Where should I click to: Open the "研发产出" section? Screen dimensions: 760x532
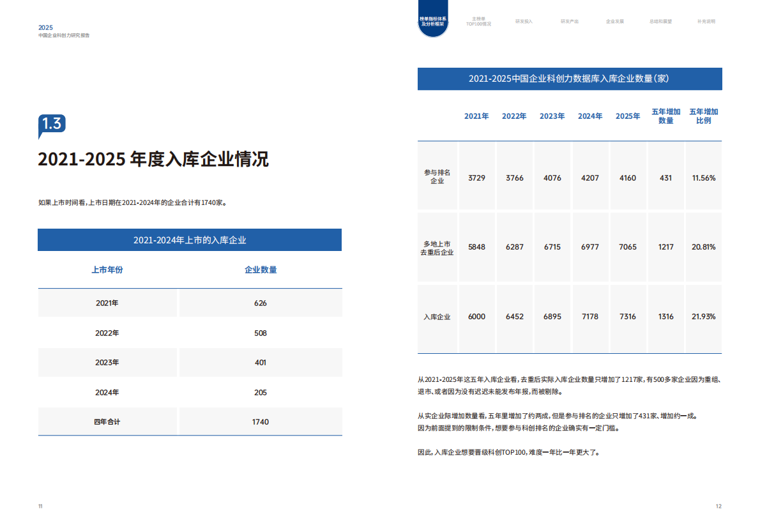569,20
